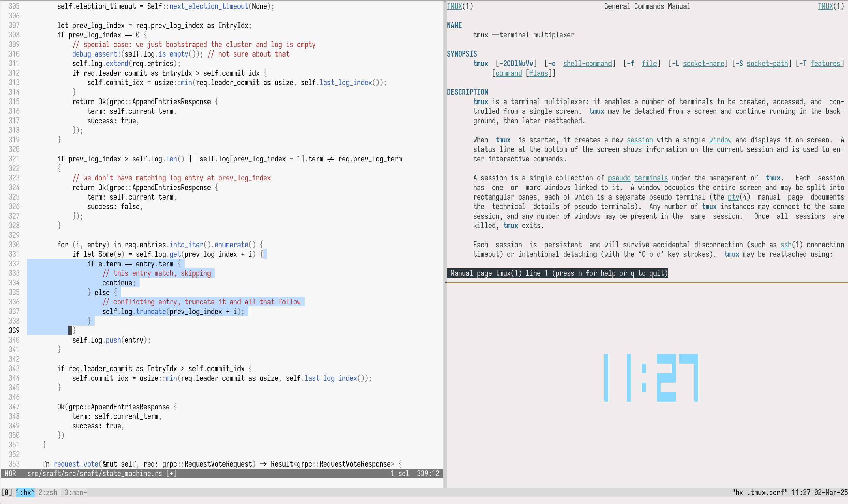
Task: Click the Manual page tmux(1) status prompt
Action: [557, 273]
